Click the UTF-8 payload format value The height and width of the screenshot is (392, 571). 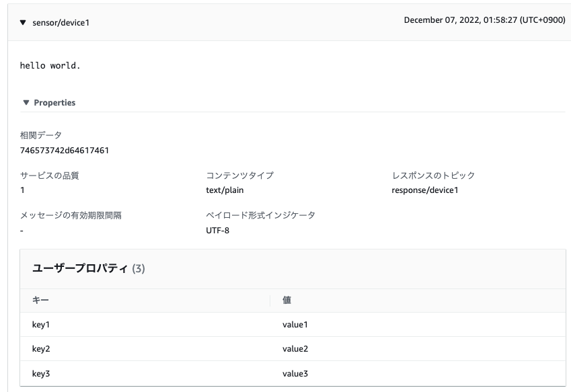pyautogui.click(x=218, y=230)
